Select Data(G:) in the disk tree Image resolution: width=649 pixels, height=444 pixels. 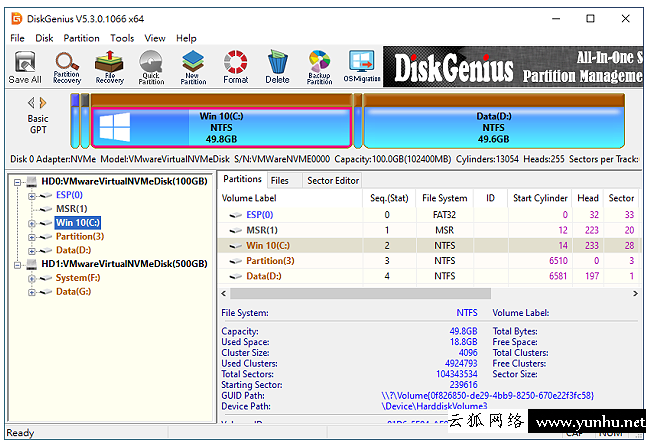click(73, 291)
